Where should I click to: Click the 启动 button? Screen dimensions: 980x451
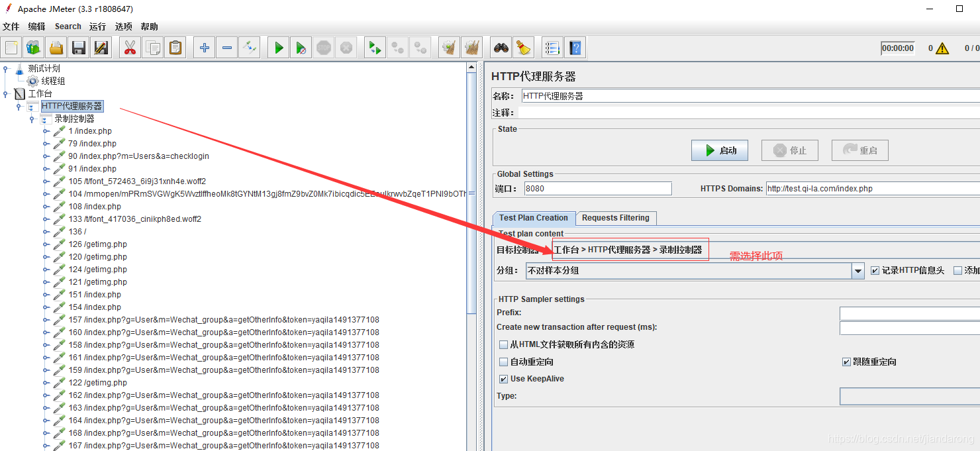coord(720,150)
